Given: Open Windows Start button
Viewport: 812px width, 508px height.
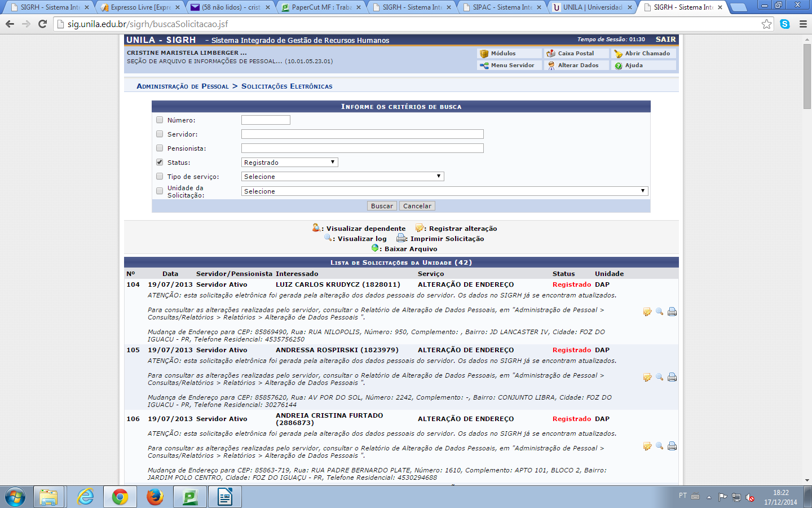Looking at the screenshot, I should (15, 497).
